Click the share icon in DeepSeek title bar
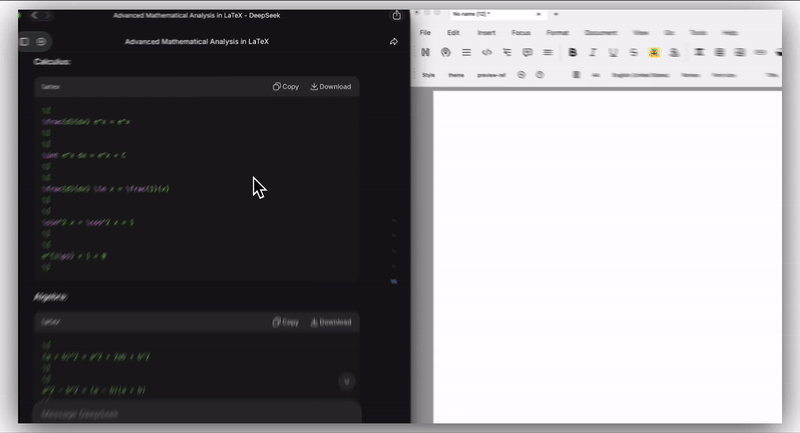The height and width of the screenshot is (433, 800). tap(397, 15)
